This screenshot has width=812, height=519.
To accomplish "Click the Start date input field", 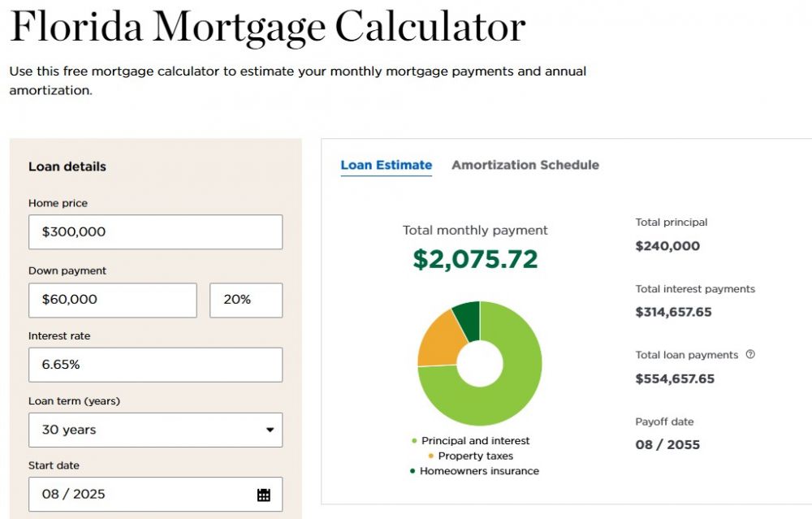I will [x=155, y=494].
